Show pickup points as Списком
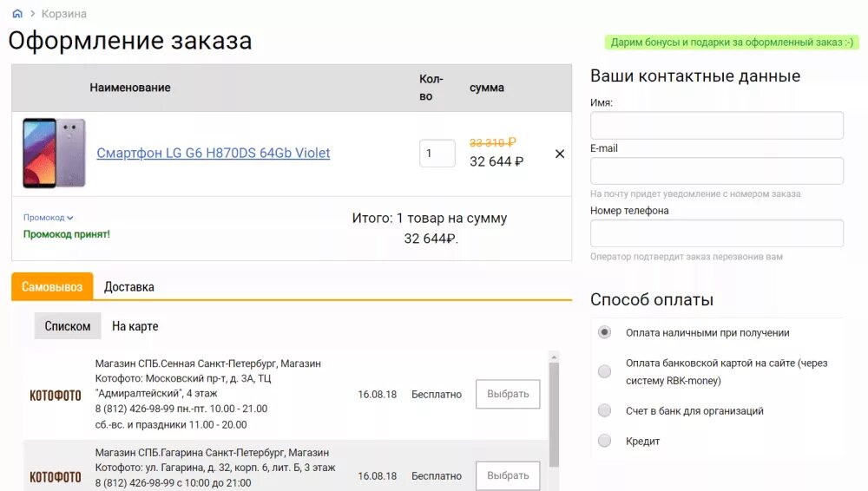The height and width of the screenshot is (491, 868). (68, 326)
